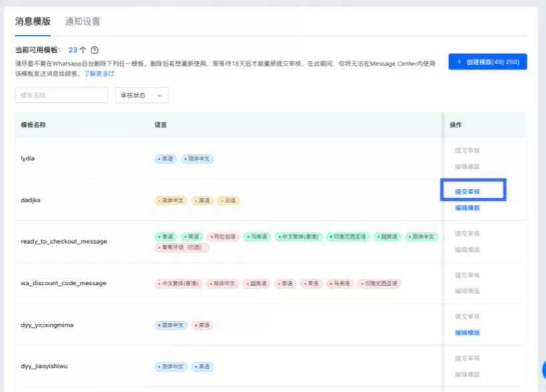
Task: Click 提交审核 for the dadjka template
Action: (x=467, y=192)
